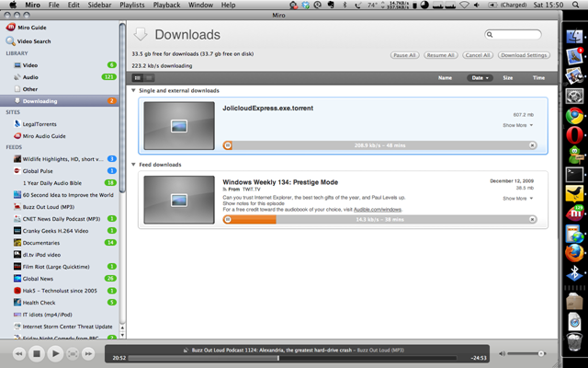Pause the Windows Weekly 134 download
This screenshot has height=368, width=588.
click(x=229, y=220)
